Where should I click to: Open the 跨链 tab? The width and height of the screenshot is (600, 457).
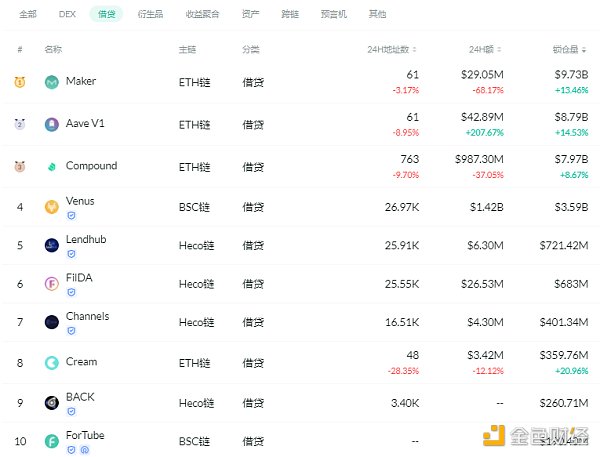pyautogui.click(x=290, y=14)
